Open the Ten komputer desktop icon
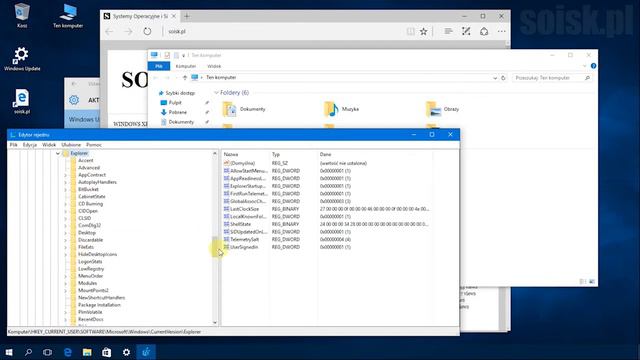This screenshot has width=640, height=360. [68, 16]
